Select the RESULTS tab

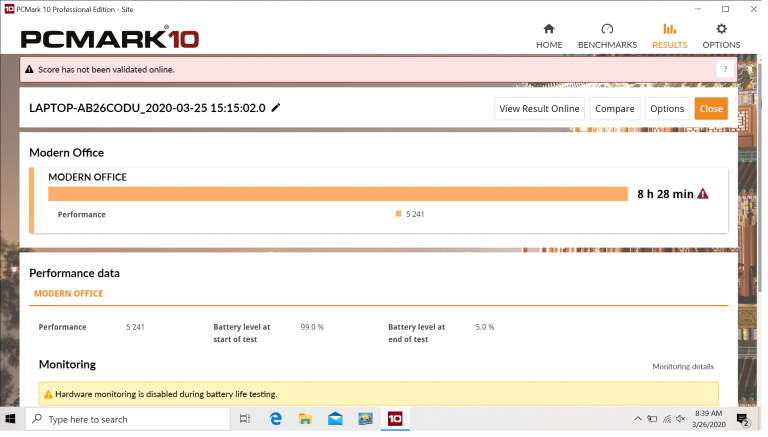(670, 36)
